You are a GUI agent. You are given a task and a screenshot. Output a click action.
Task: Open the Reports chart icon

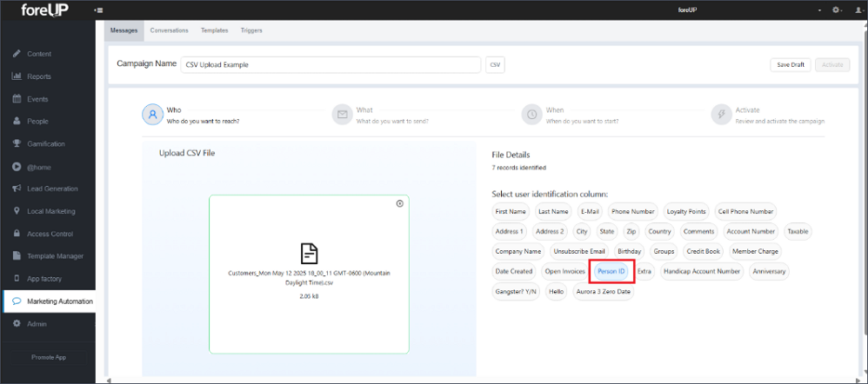(x=17, y=76)
